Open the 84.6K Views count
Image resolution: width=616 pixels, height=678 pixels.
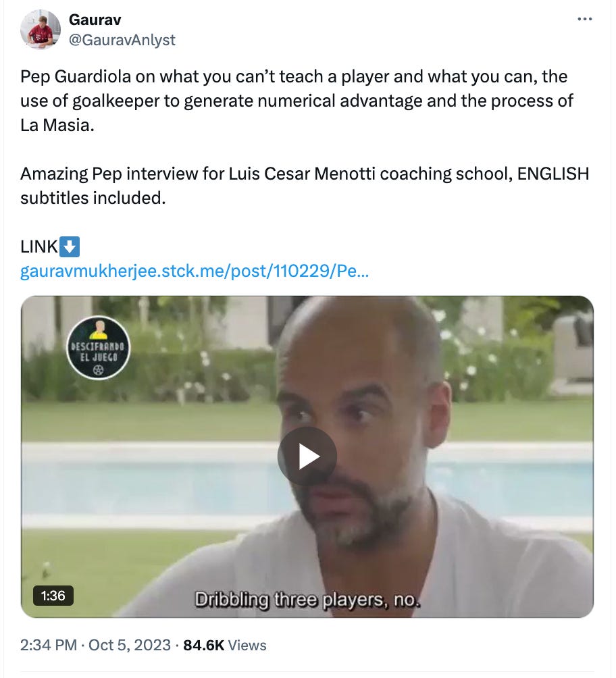pos(224,645)
